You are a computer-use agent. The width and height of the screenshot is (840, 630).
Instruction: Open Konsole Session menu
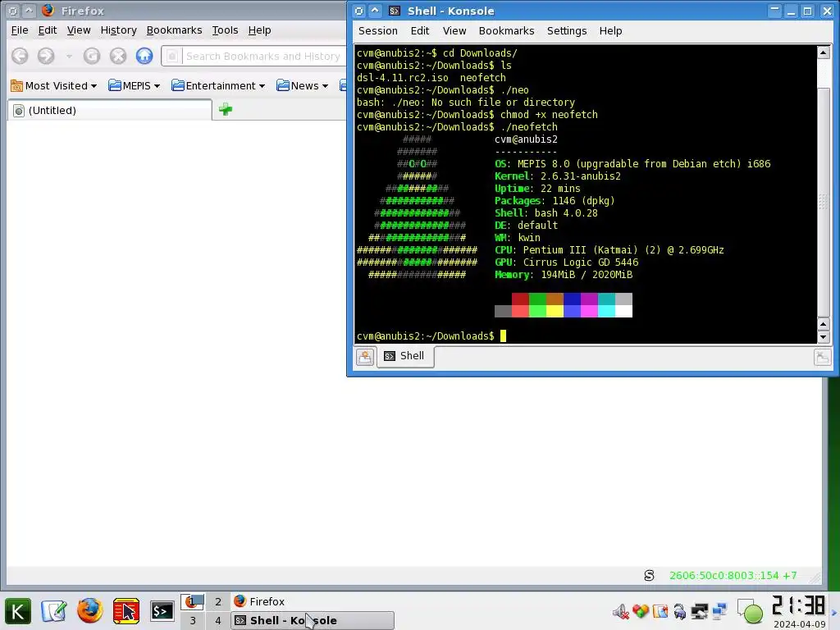pyautogui.click(x=377, y=31)
